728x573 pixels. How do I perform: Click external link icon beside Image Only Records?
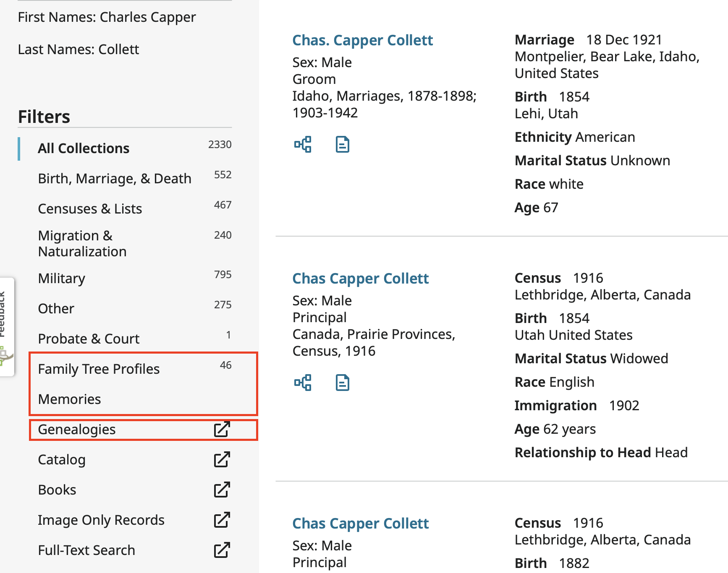(222, 520)
